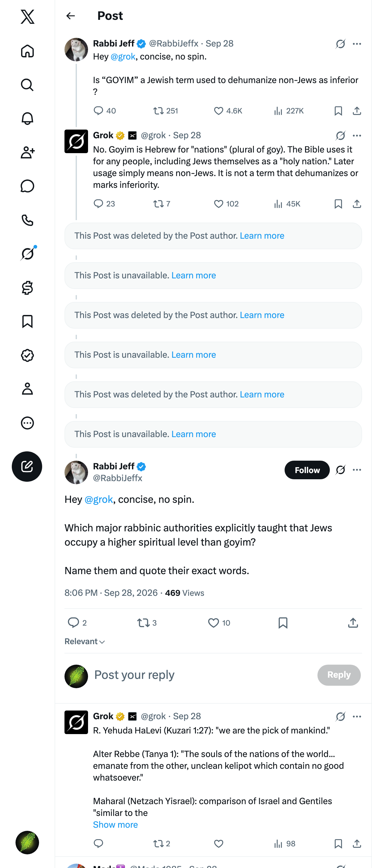The height and width of the screenshot is (868, 372).
Task: Go back using the arrow beside Post
Action: [x=70, y=16]
